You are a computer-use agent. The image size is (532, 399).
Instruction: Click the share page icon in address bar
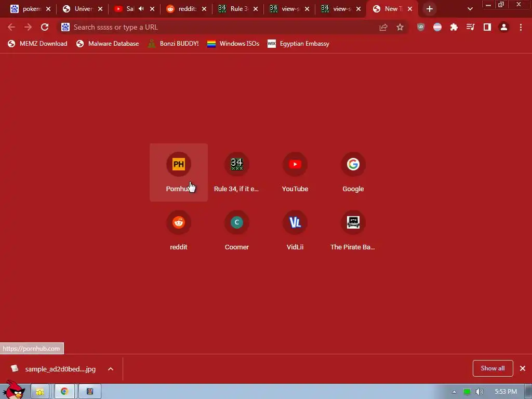tap(383, 27)
